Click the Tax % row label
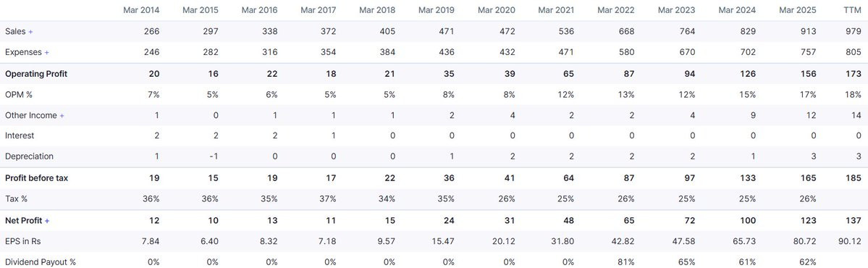 pyautogui.click(x=16, y=198)
